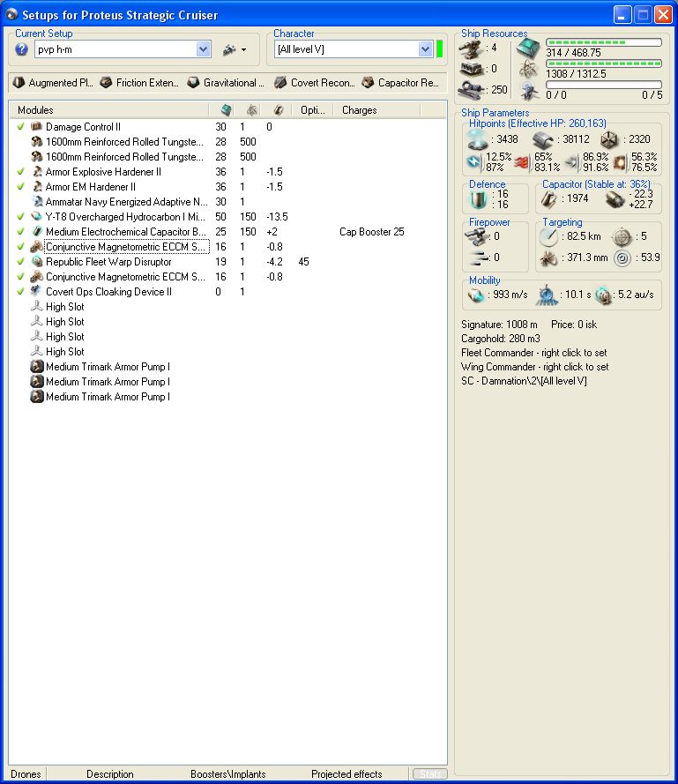Select the Capacitor Regeneration subsystem icon

coord(368,83)
